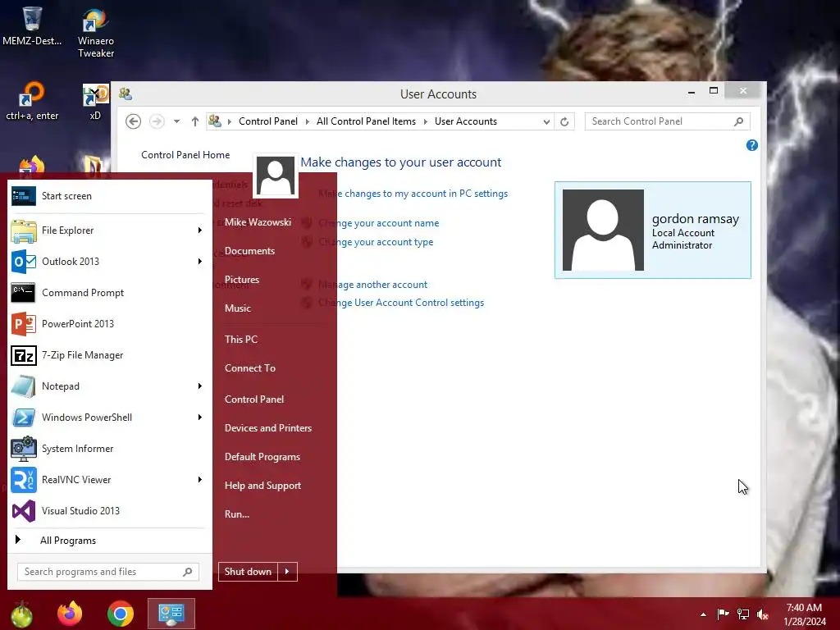840x630 pixels.
Task: Show hidden tray icons arrow
Action: 703,614
